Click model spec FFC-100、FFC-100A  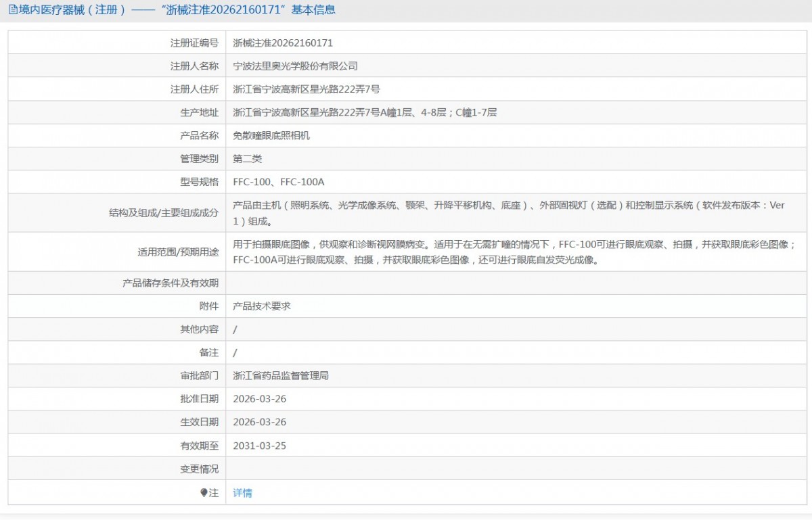pos(279,182)
